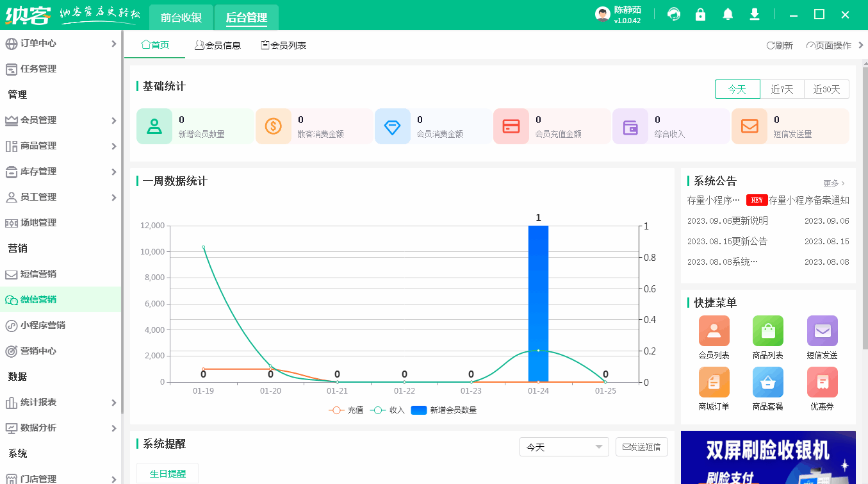Image resolution: width=868 pixels, height=484 pixels.
Task: Open the 会员列表 quick menu icon
Action: pos(714,330)
